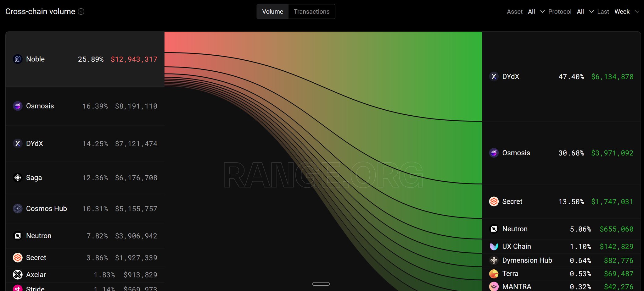Click the Cross-chain volume heading

tap(40, 12)
